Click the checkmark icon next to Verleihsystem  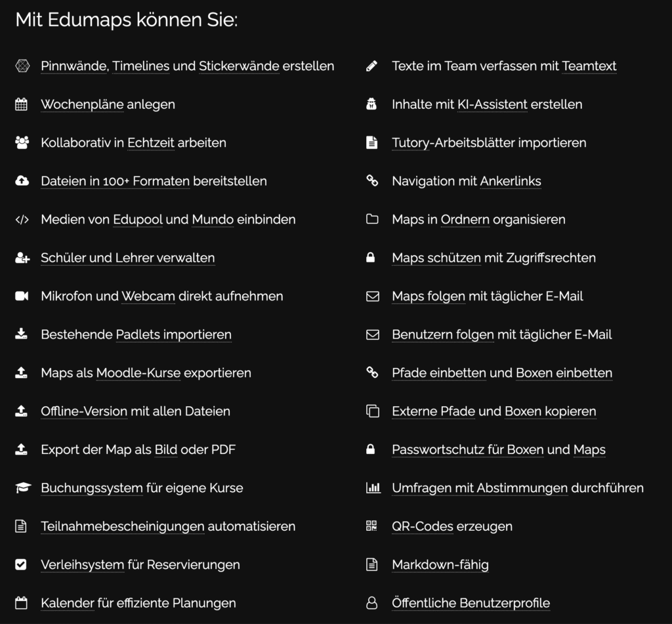tap(21, 564)
